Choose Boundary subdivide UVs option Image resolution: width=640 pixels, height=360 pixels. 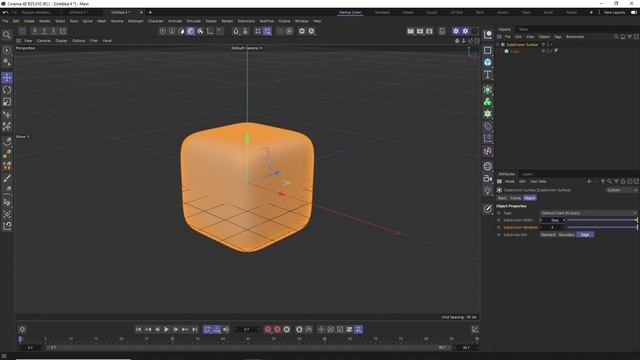(567, 235)
